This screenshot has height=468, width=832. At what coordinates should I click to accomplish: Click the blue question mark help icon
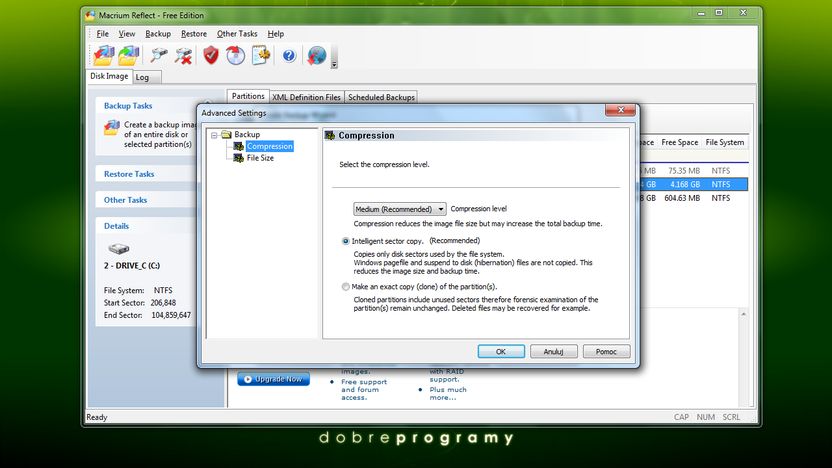point(289,55)
